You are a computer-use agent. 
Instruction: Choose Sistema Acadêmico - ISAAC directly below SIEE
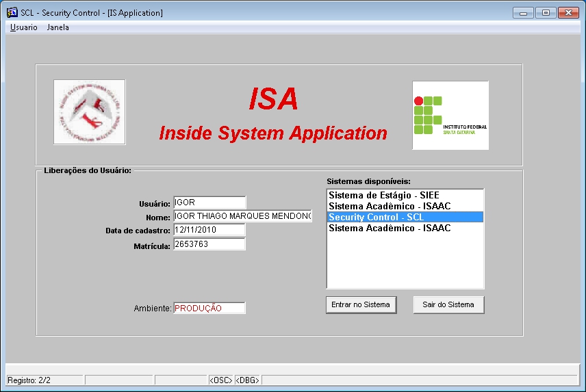(390, 206)
